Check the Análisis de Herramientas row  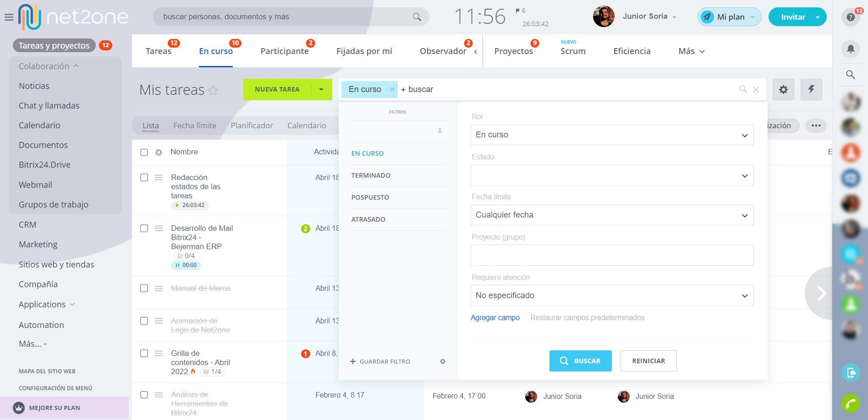(x=144, y=394)
